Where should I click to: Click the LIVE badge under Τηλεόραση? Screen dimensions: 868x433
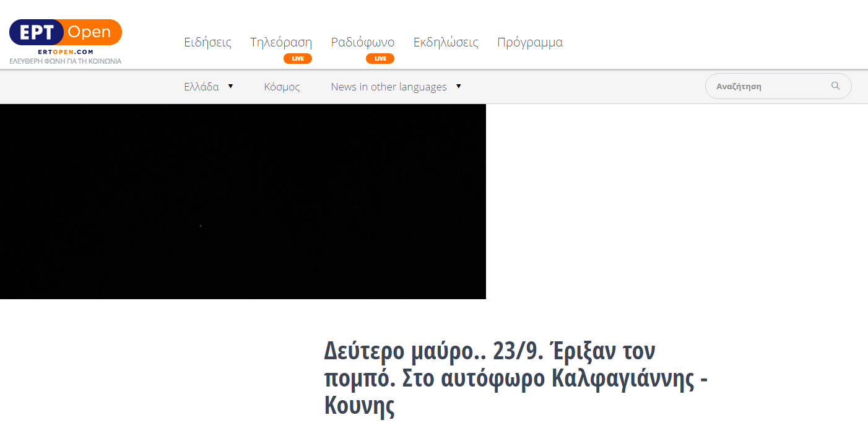[298, 58]
